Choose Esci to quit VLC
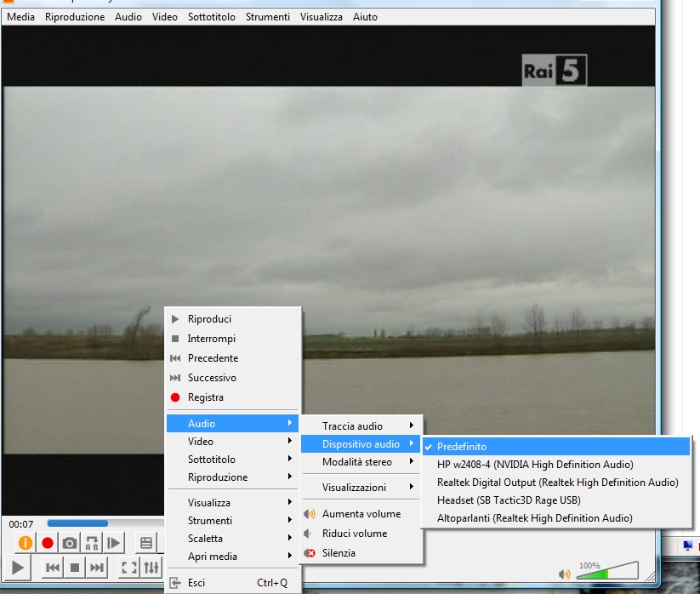 coord(232,582)
